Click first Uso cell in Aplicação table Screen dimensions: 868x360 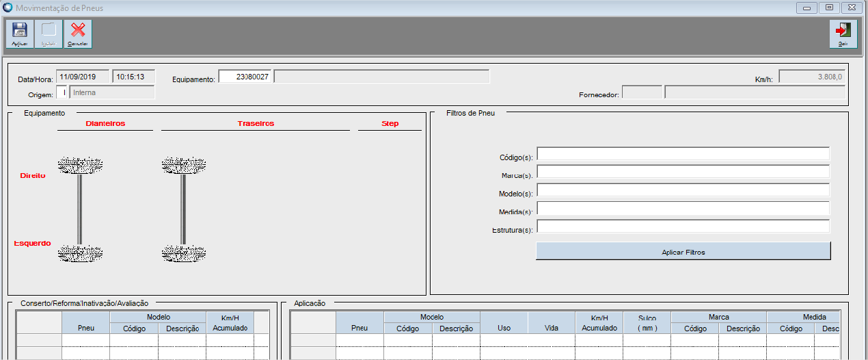tap(504, 340)
